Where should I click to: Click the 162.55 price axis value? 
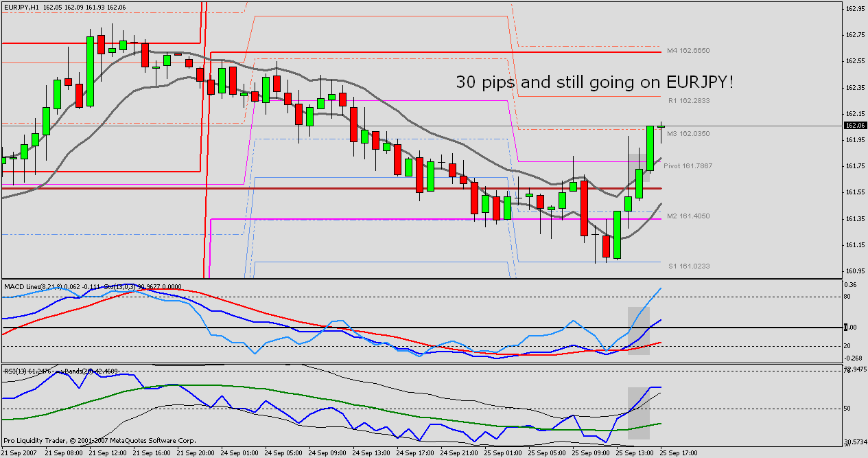click(x=855, y=61)
